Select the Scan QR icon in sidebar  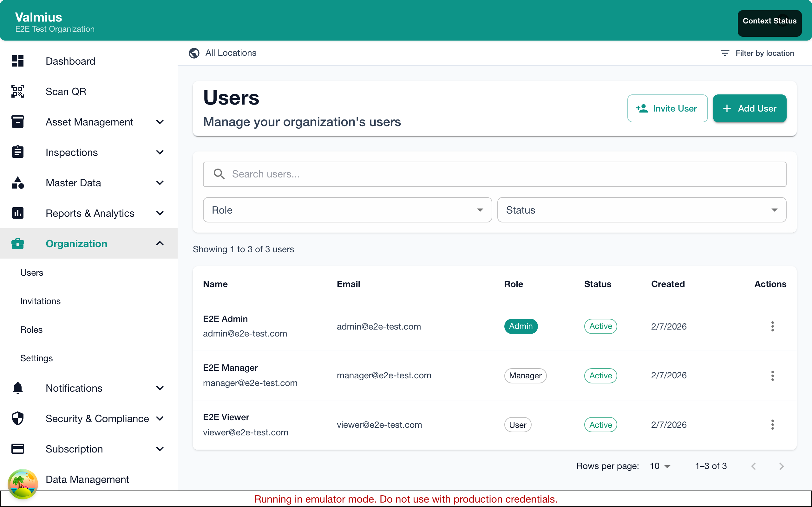[x=17, y=91]
